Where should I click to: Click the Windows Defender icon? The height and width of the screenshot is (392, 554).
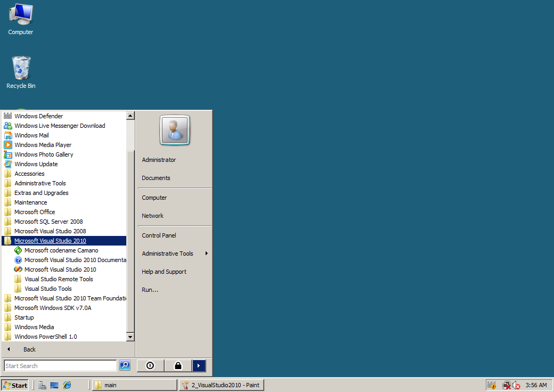[x=8, y=116]
